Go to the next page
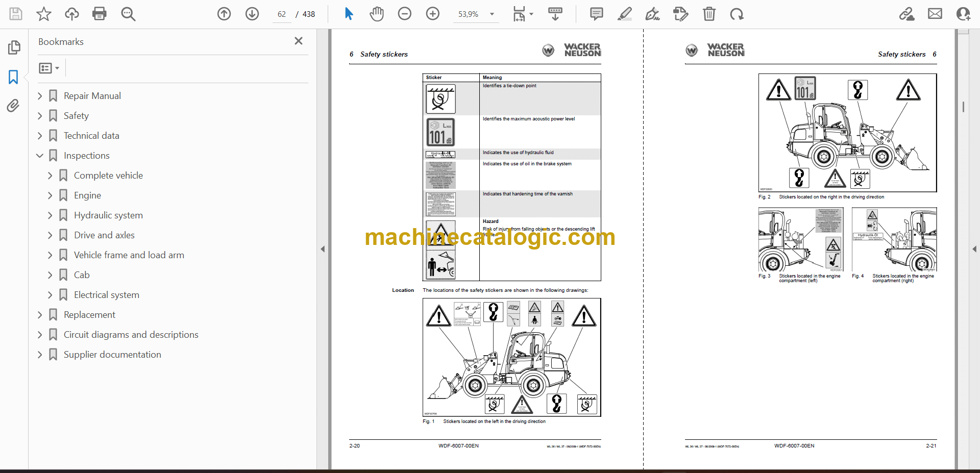 point(252,14)
